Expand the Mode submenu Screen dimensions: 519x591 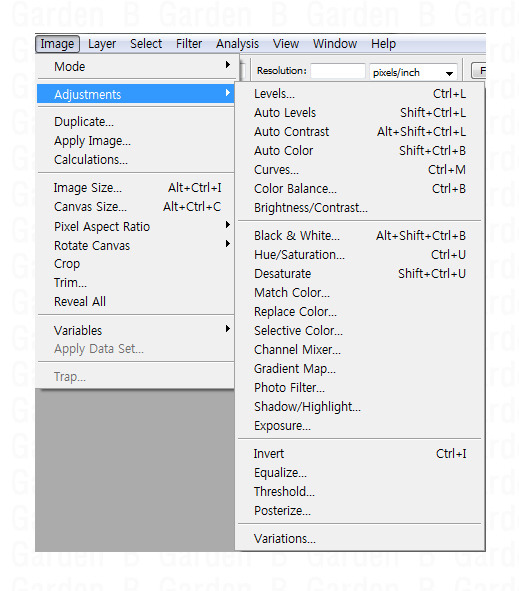coord(136,66)
